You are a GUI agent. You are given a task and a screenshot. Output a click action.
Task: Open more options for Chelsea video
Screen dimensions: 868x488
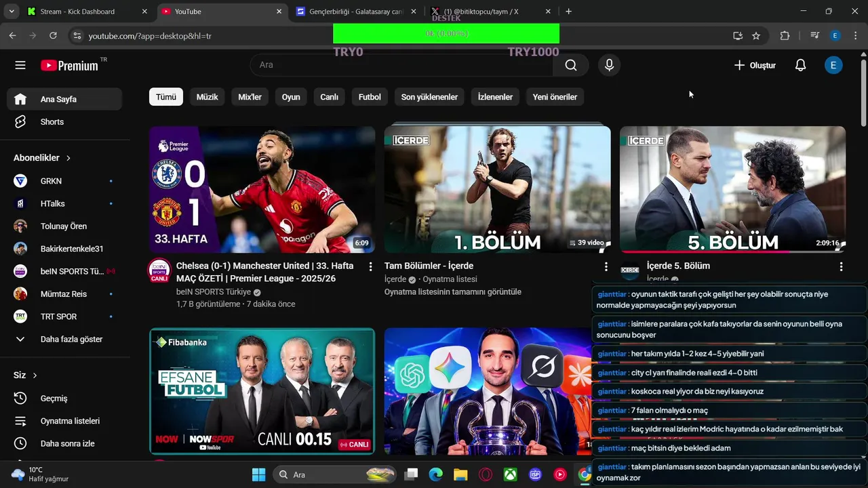tap(370, 267)
